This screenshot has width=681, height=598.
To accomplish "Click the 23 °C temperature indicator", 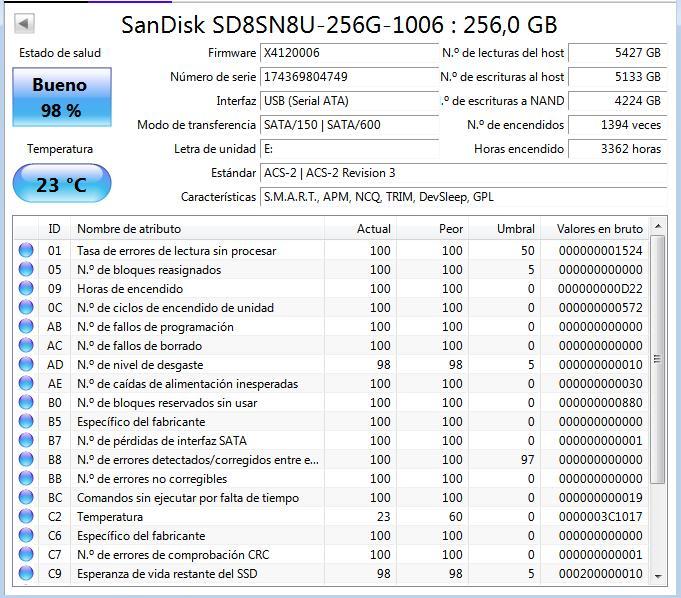I will coord(62,184).
